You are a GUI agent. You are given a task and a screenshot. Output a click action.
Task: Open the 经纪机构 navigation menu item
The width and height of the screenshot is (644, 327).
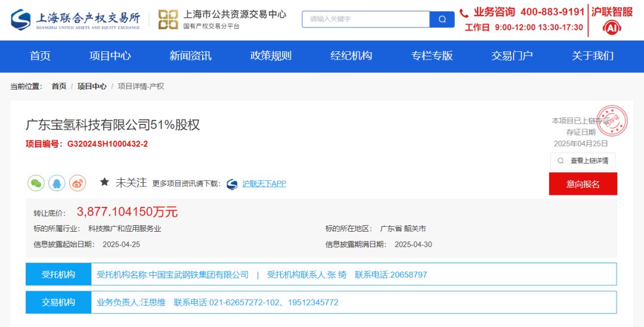click(x=351, y=56)
